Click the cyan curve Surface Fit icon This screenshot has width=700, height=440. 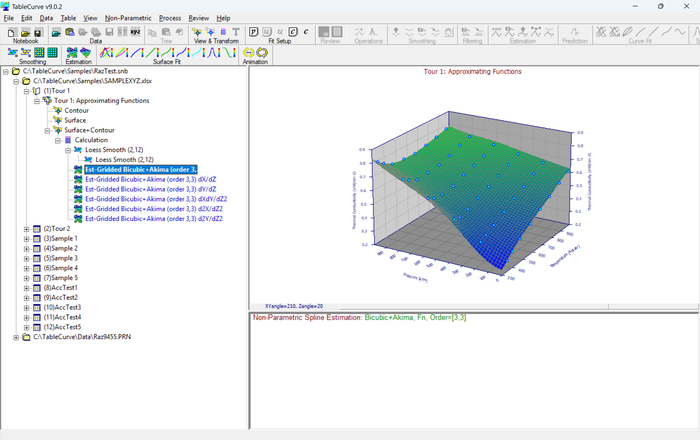pos(199,53)
